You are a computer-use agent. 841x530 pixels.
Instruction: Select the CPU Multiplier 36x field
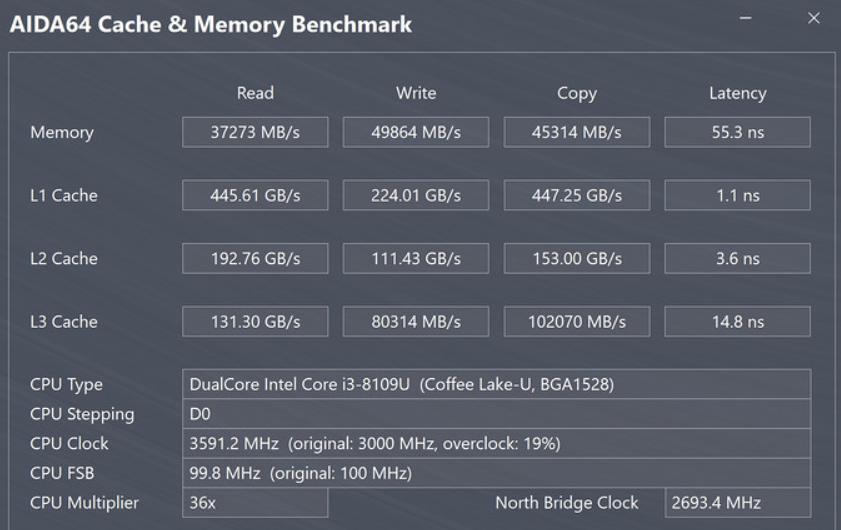[255, 502]
